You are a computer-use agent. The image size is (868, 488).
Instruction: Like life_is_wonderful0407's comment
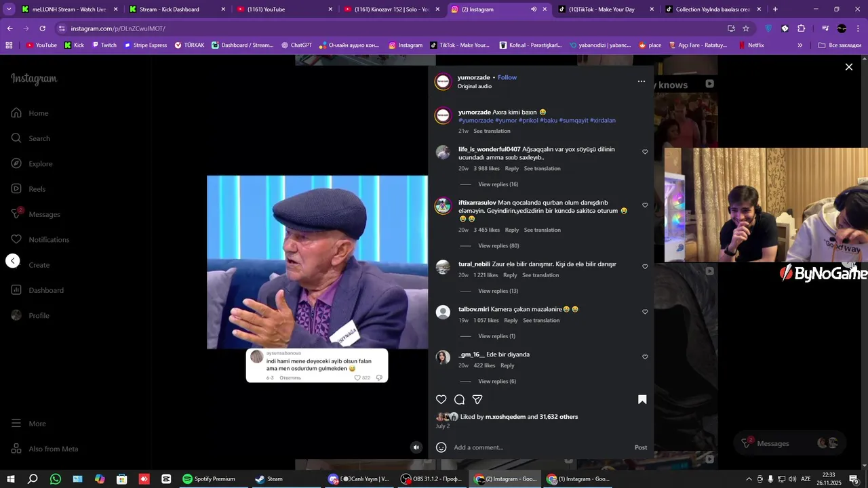(645, 152)
